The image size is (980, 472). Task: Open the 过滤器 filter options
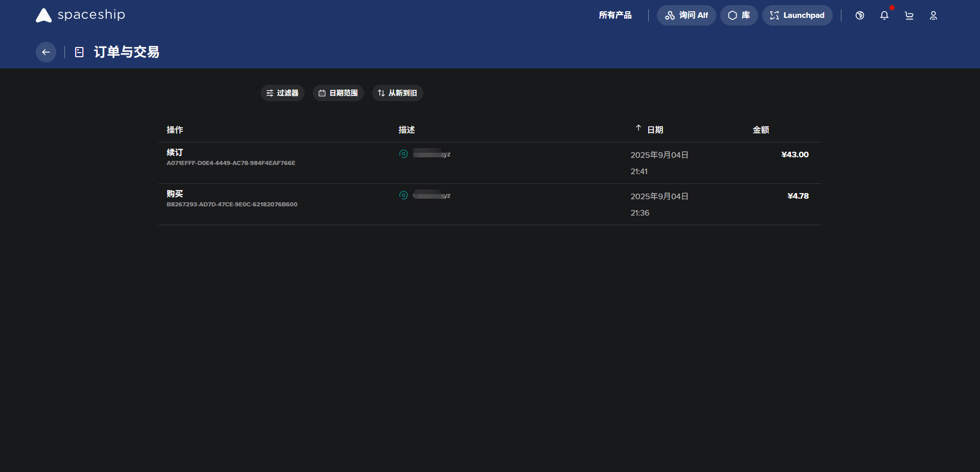[x=283, y=93]
